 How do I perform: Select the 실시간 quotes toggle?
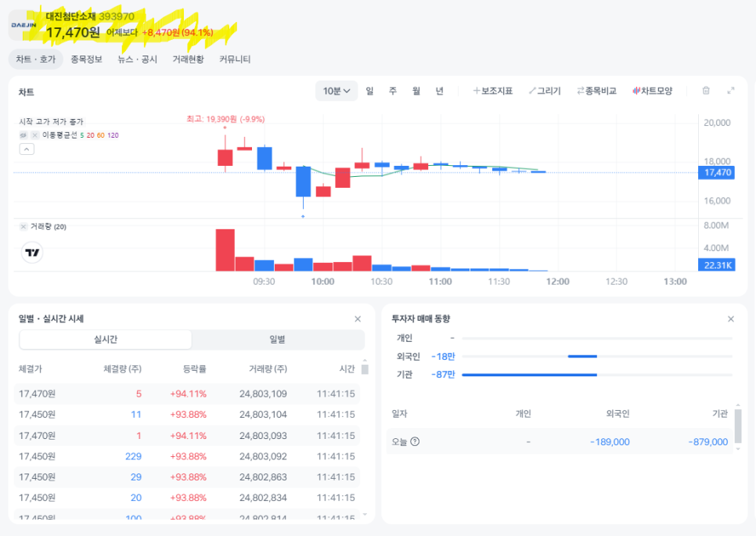(106, 340)
